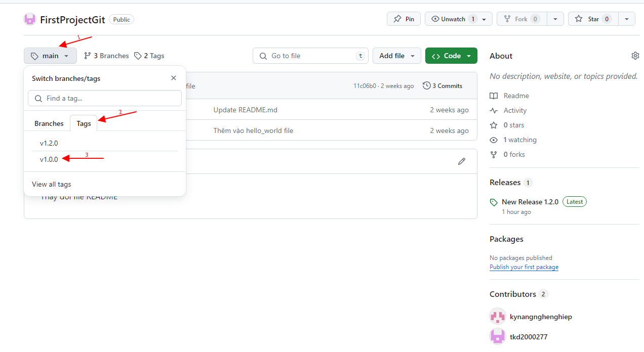The height and width of the screenshot is (352, 644).
Task: Click the FirstProjectGit repository avatar icon
Action: pos(30,19)
